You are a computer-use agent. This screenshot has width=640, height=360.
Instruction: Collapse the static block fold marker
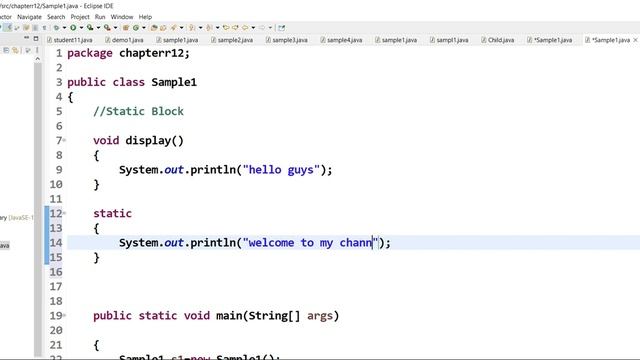[64, 213]
